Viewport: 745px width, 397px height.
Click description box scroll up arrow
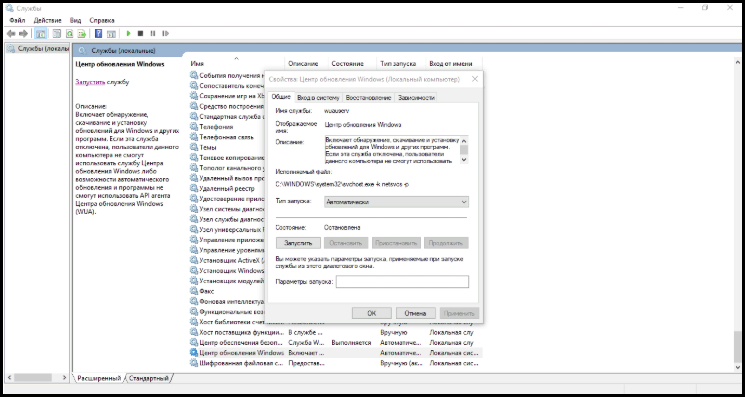pyautogui.click(x=464, y=140)
